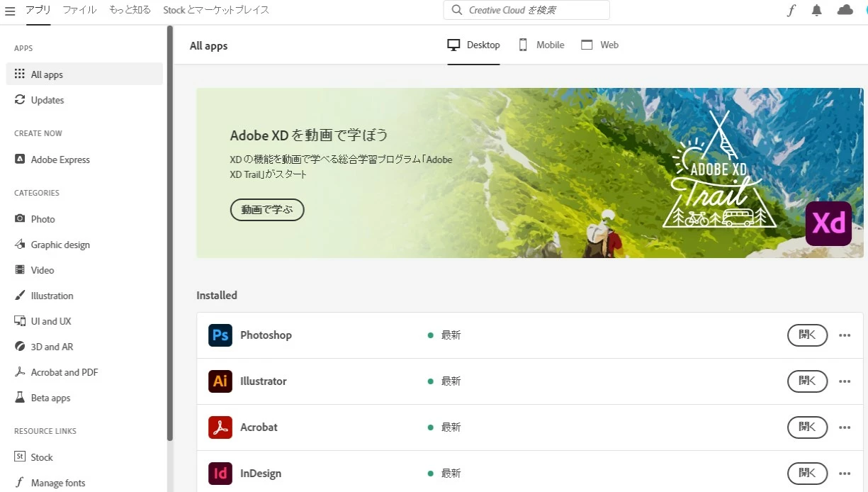The height and width of the screenshot is (492, 868).
Task: Open the Stock resource link
Action: coord(84,457)
